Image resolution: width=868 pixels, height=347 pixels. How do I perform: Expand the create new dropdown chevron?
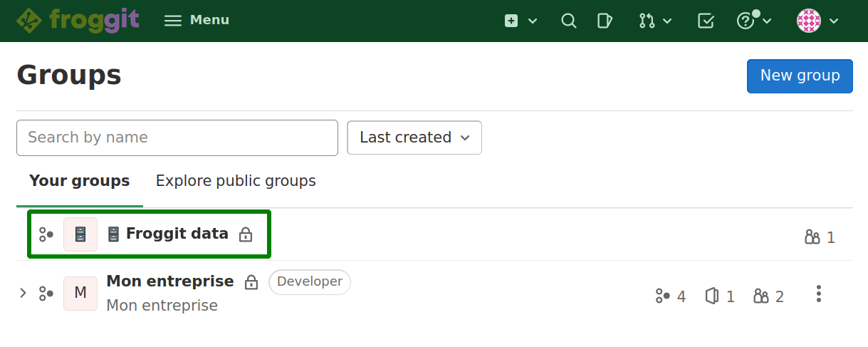tap(533, 21)
